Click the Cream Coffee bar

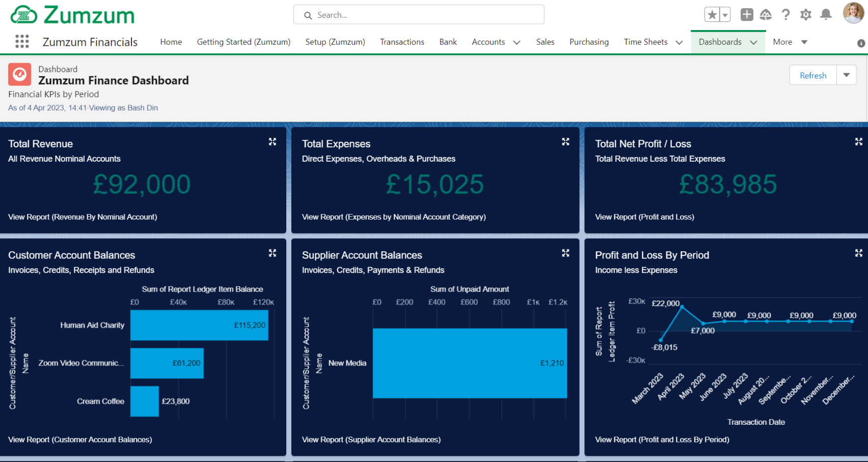click(x=145, y=401)
